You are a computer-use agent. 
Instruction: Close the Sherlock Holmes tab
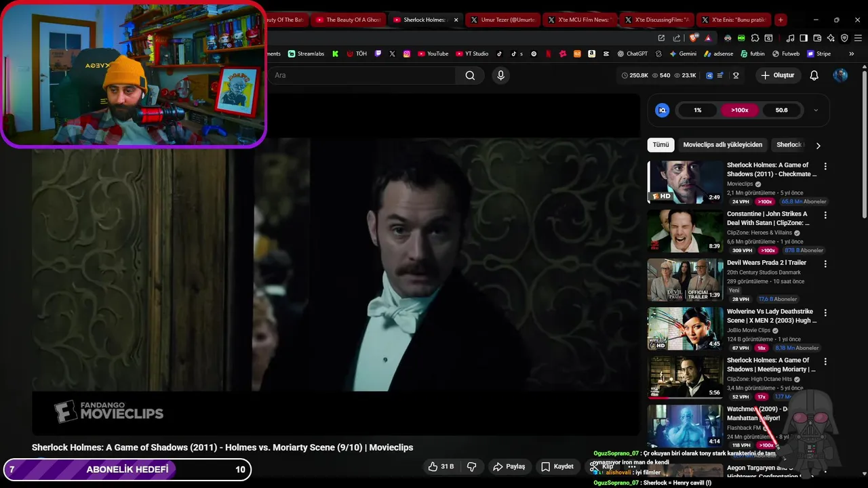pos(456,20)
